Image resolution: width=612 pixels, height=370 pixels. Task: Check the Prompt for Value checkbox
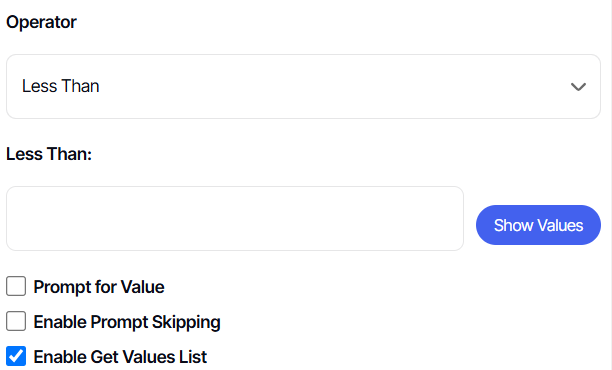(x=16, y=286)
